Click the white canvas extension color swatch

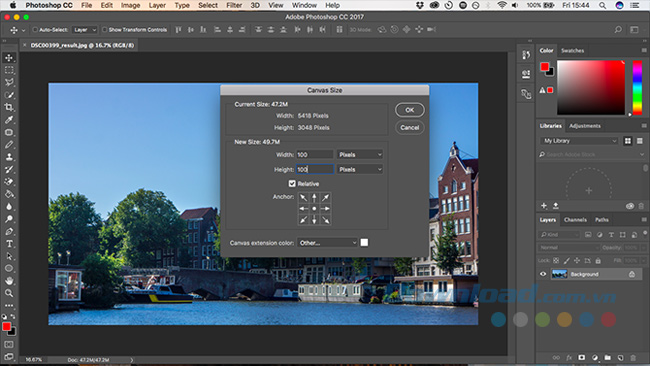[364, 242]
